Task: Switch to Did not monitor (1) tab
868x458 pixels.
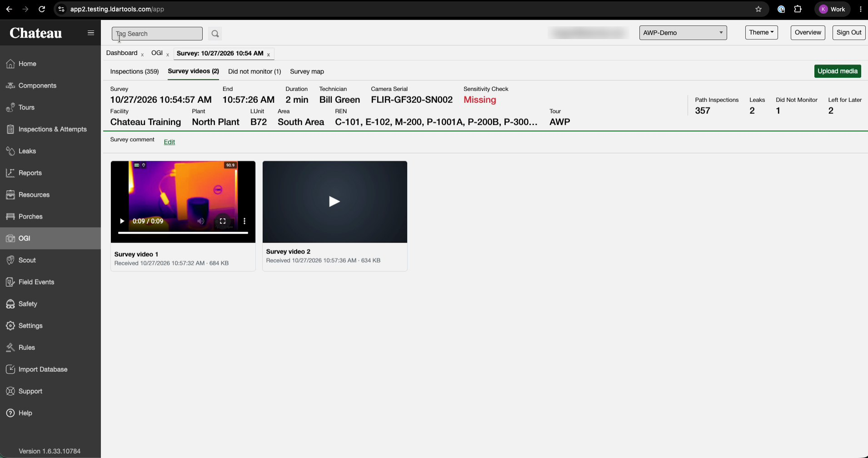Action: tap(254, 71)
